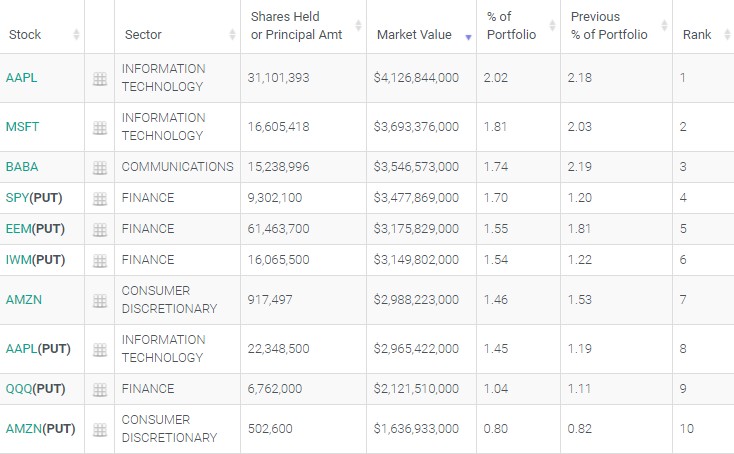Click the grid icon in the AAPL row
Viewport: 734px width, 454px height.
pos(100,79)
